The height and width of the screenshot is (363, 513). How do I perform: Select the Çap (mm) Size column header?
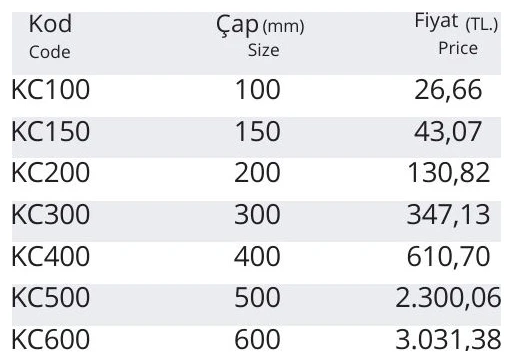pos(260,37)
